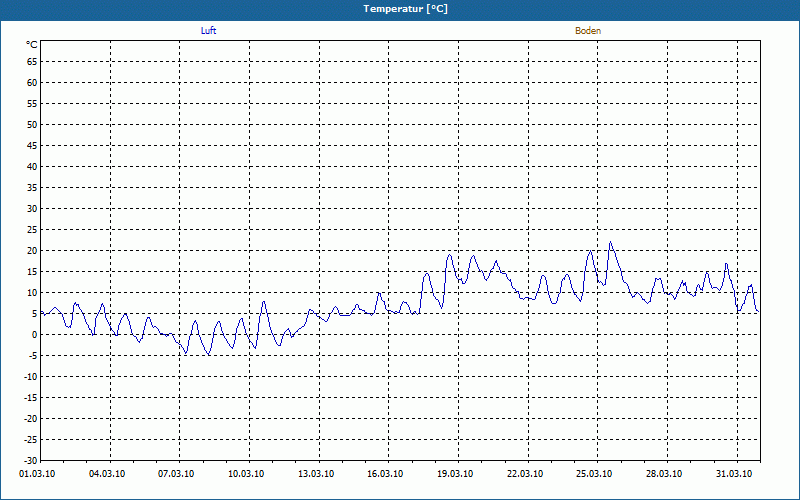Select the 20 y-axis value
Viewport: 800px width, 500px height.
pyautogui.click(x=32, y=251)
